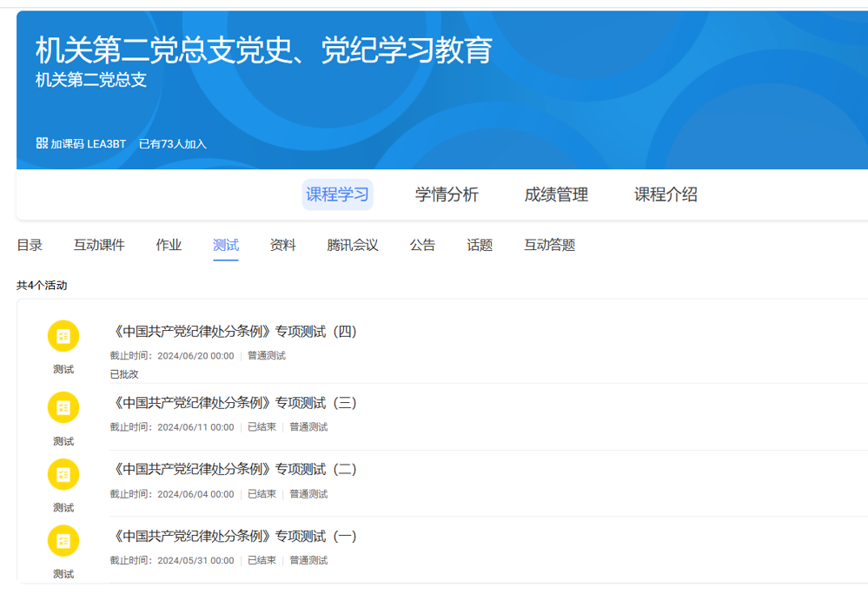This screenshot has height=594, width=868.
Task: Click the yellow icon for 专项测试（四）
Action: (63, 336)
